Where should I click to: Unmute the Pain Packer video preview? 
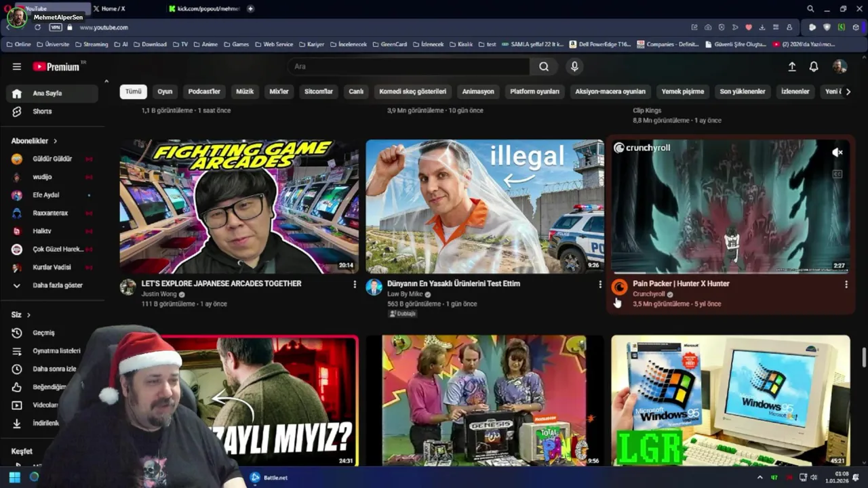[x=837, y=152]
